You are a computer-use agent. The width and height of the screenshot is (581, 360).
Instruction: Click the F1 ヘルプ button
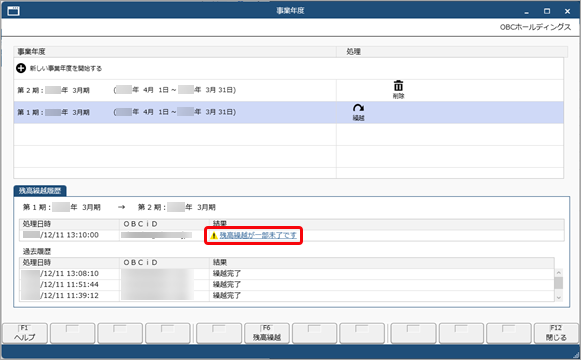25,333
